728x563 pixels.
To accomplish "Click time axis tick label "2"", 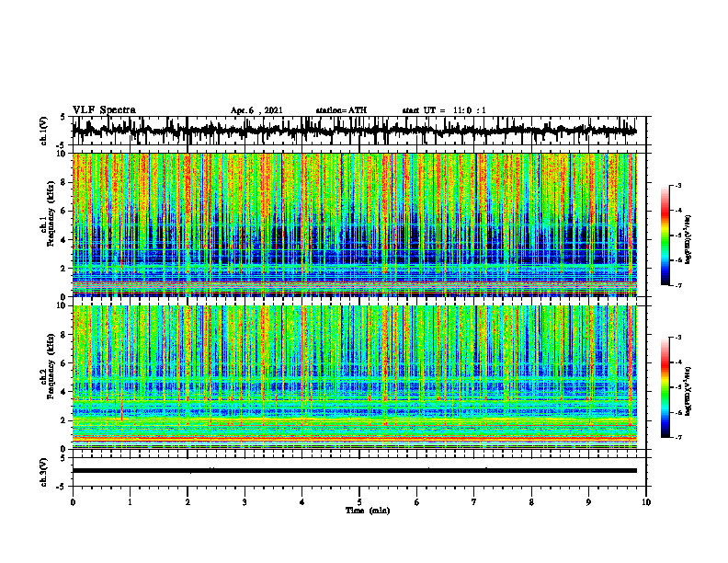I will point(188,502).
